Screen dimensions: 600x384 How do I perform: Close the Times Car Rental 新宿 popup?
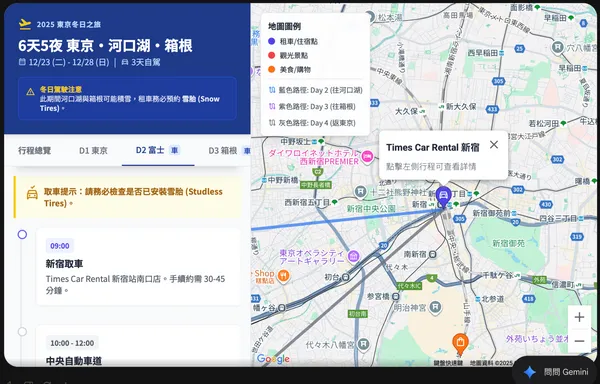tap(494, 145)
